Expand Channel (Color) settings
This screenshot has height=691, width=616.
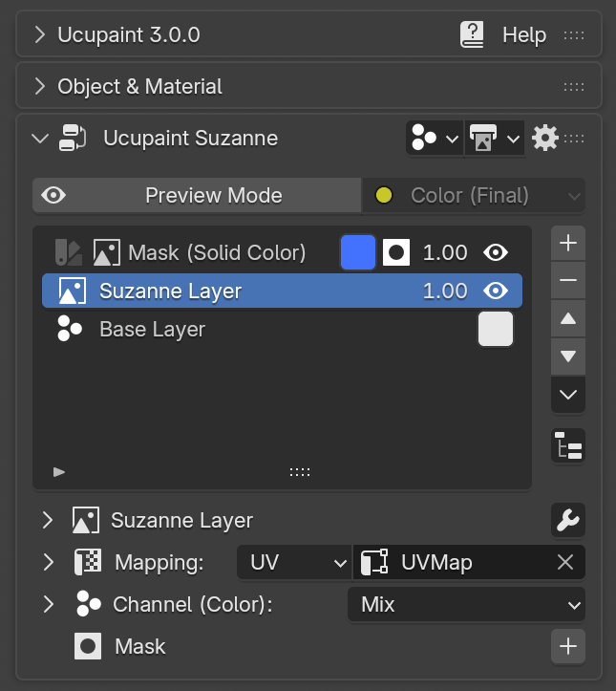48,604
